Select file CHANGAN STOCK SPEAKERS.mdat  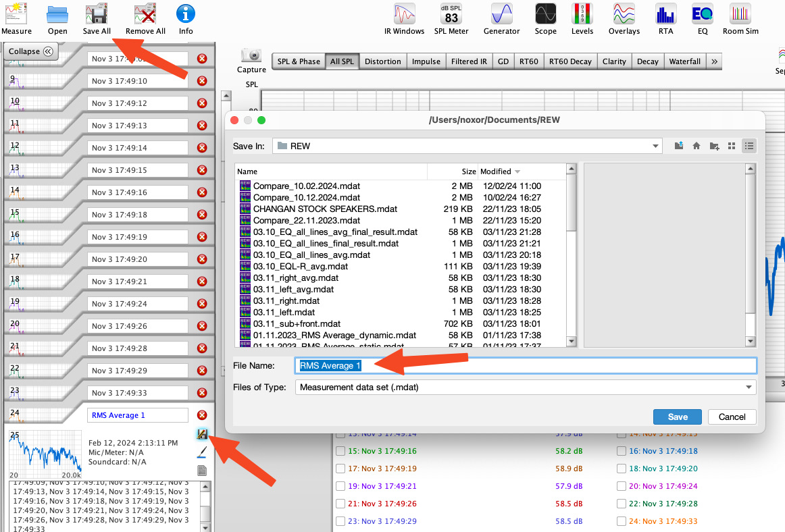tap(325, 209)
